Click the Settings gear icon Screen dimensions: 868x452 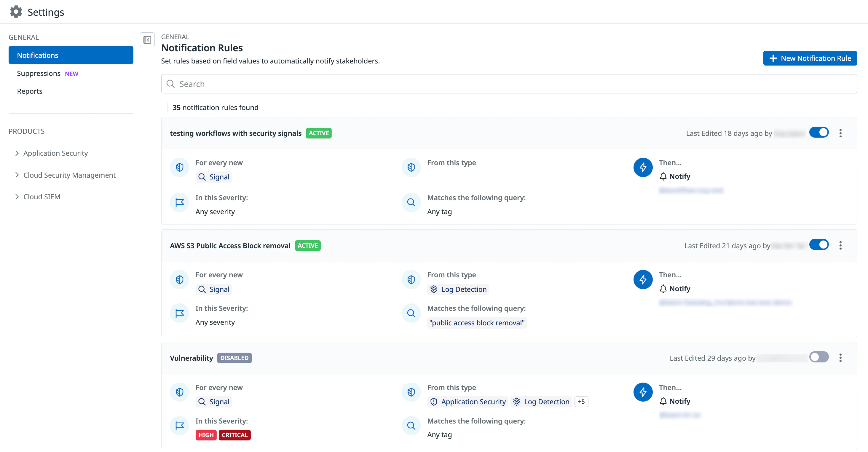point(16,12)
